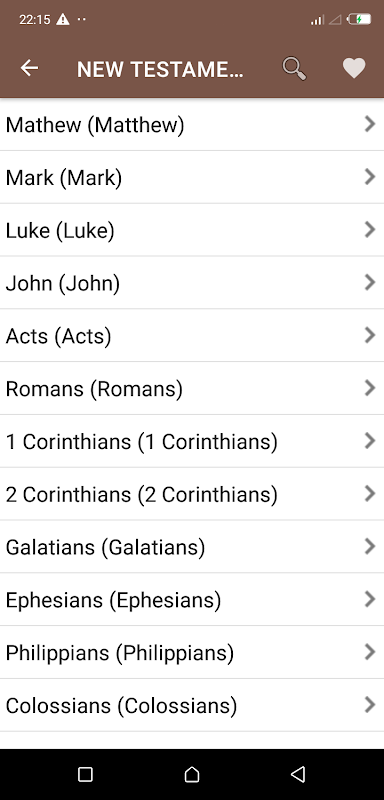Open favorites via the heart icon
Image resolution: width=384 pixels, height=800 pixels.
click(x=354, y=68)
